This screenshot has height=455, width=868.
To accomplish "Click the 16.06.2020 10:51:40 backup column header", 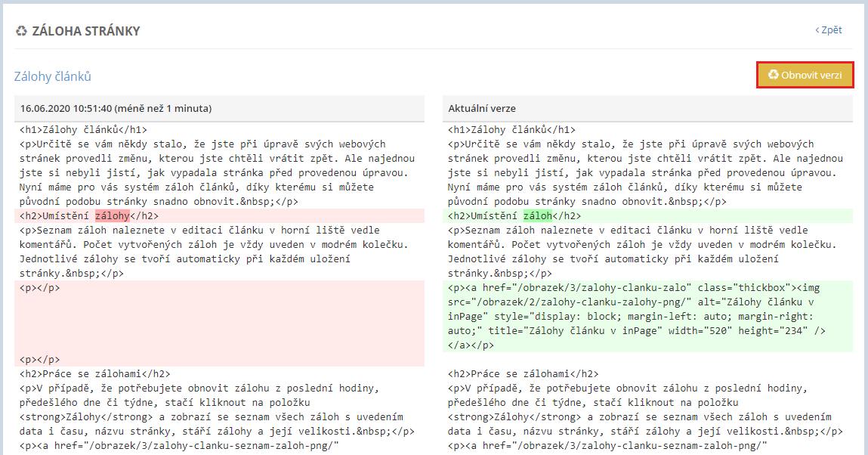I will [116, 109].
